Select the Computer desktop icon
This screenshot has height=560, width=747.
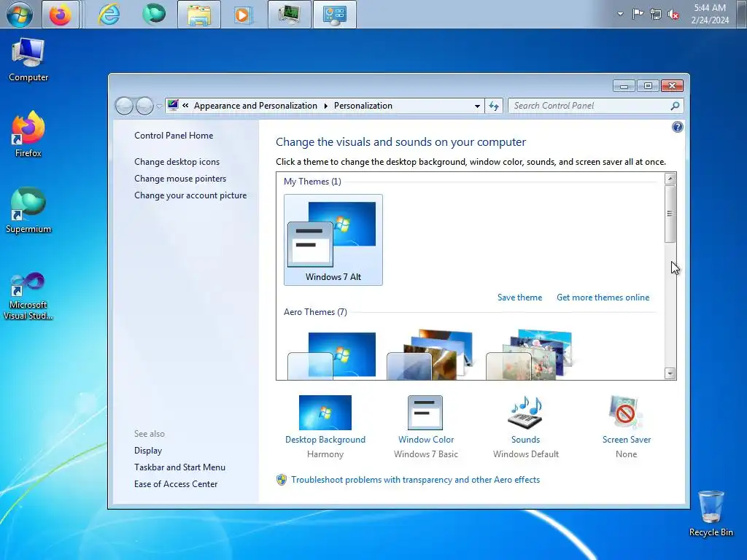pos(28,60)
